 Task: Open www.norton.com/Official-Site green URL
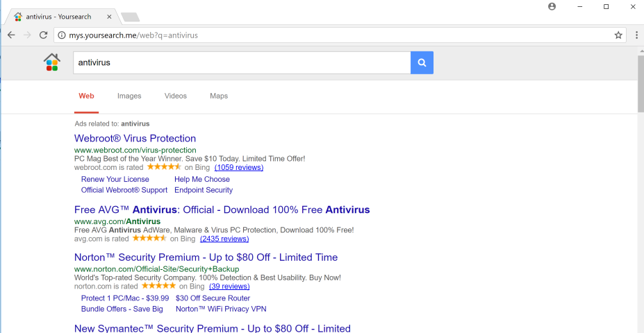pos(156,269)
